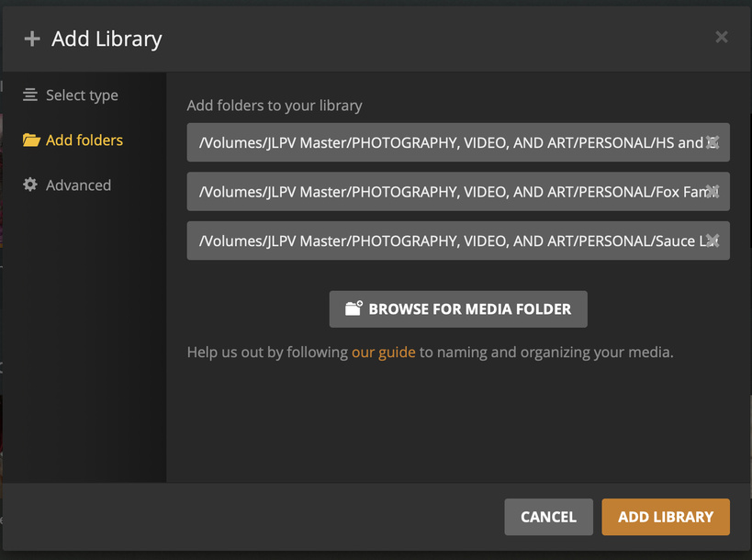This screenshot has height=560, width=752.
Task: Remove the HS and… folder path
Action: [713, 142]
